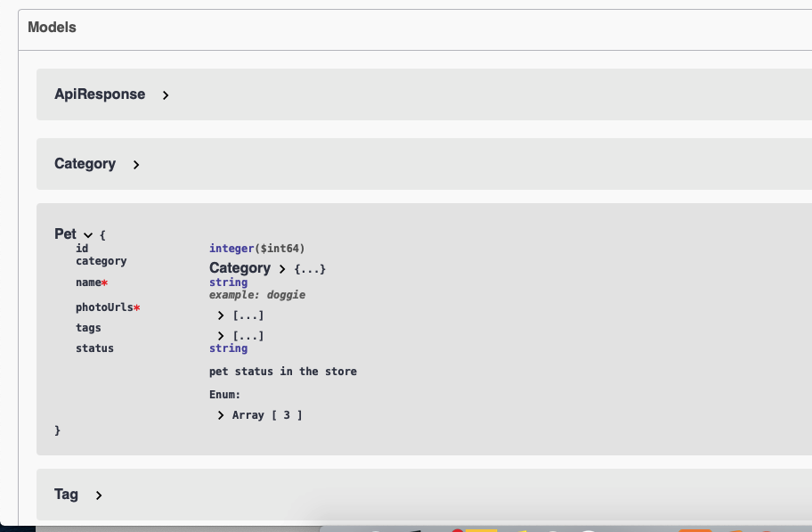Click the string type of status

click(228, 348)
